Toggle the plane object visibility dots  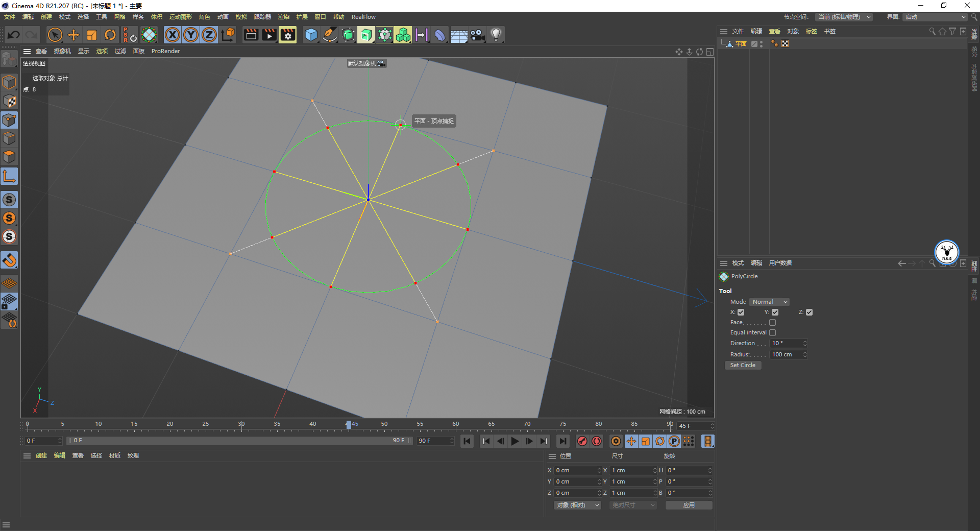click(762, 44)
